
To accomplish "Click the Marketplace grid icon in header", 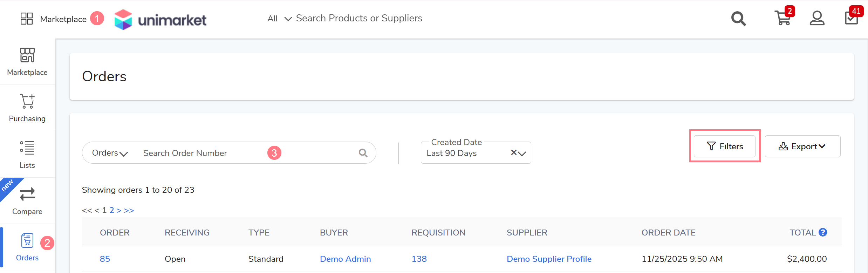I will coord(27,19).
